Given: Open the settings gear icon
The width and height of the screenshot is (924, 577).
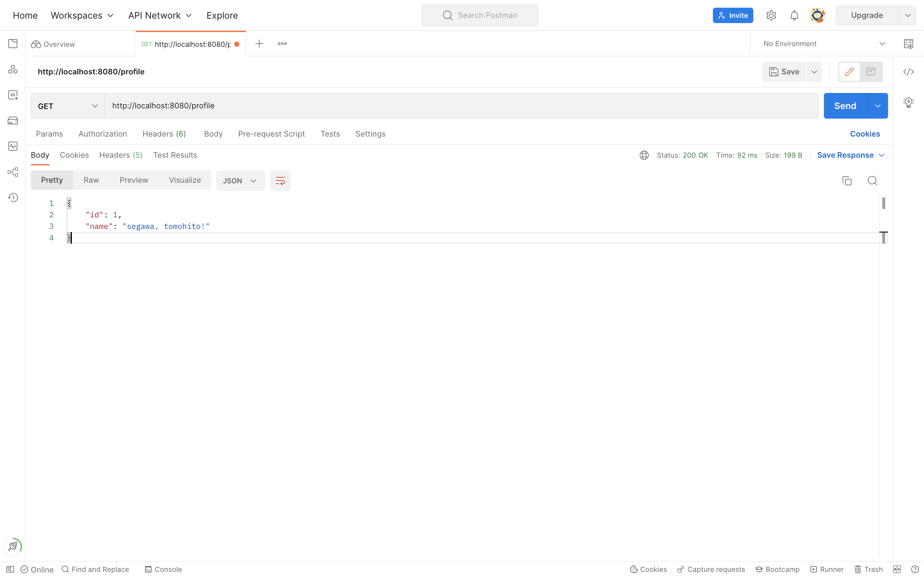Looking at the screenshot, I should (x=771, y=15).
